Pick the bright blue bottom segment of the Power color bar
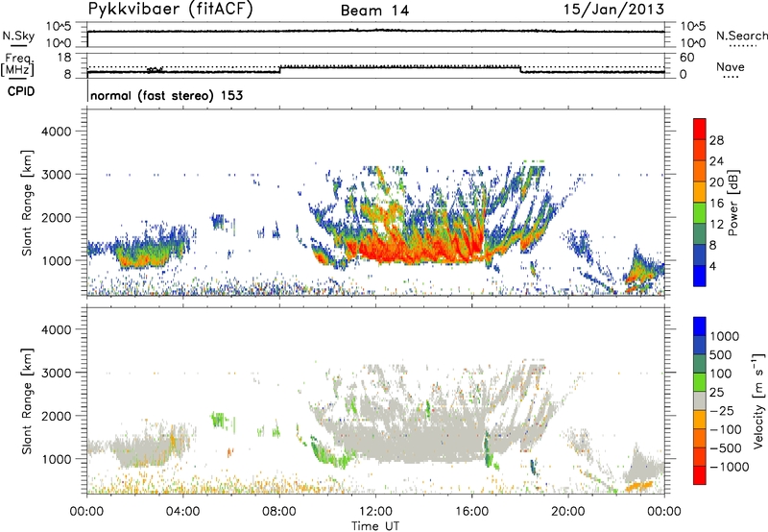 click(x=700, y=276)
